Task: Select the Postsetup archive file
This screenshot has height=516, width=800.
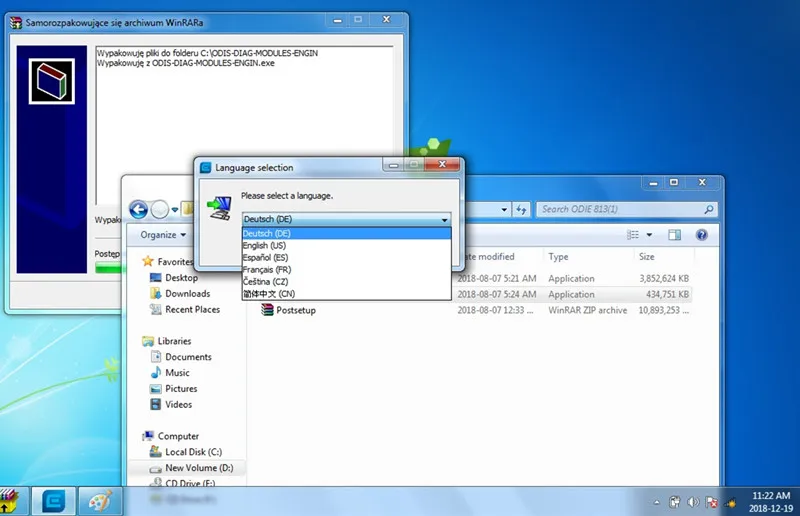Action: [295, 310]
